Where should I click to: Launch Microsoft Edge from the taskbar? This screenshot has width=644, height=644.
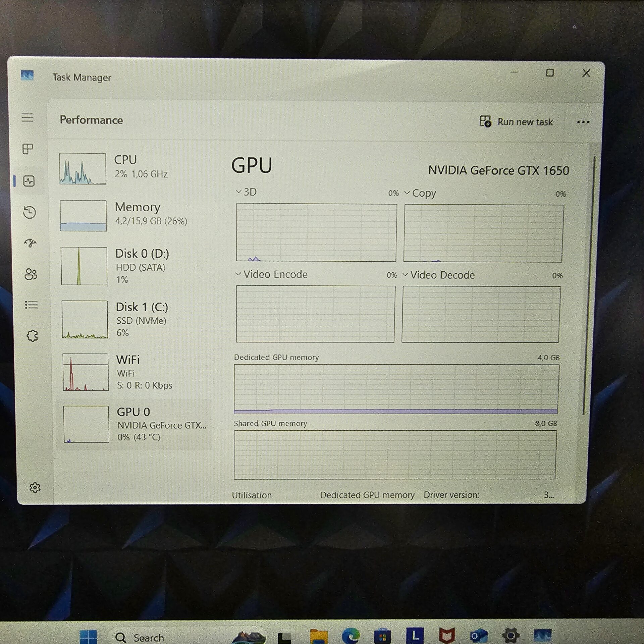[351, 635]
